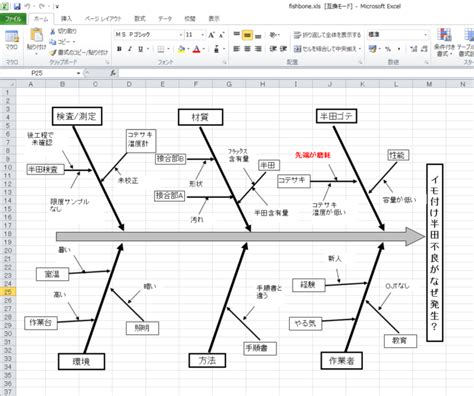Screen dimensions: 474x396
Task: Toggle top vertical alignment
Action: tap(236, 35)
